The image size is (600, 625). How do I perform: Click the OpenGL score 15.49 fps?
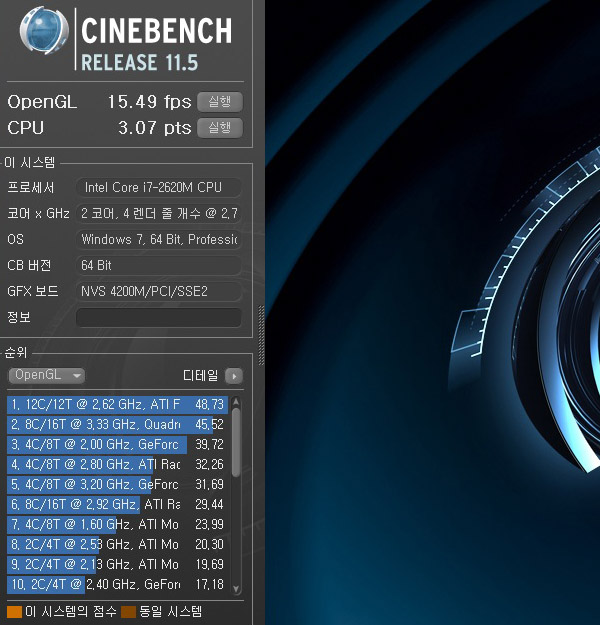tap(150, 102)
